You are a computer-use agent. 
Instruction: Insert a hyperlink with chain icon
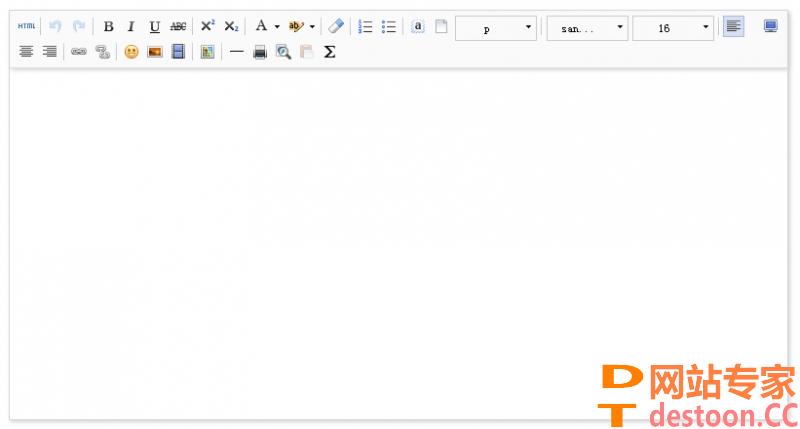(79, 51)
